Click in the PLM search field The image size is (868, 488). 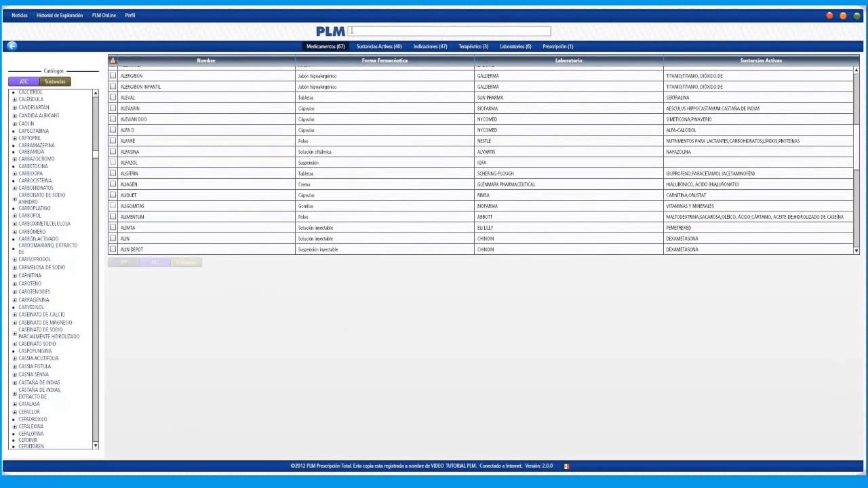(x=449, y=31)
